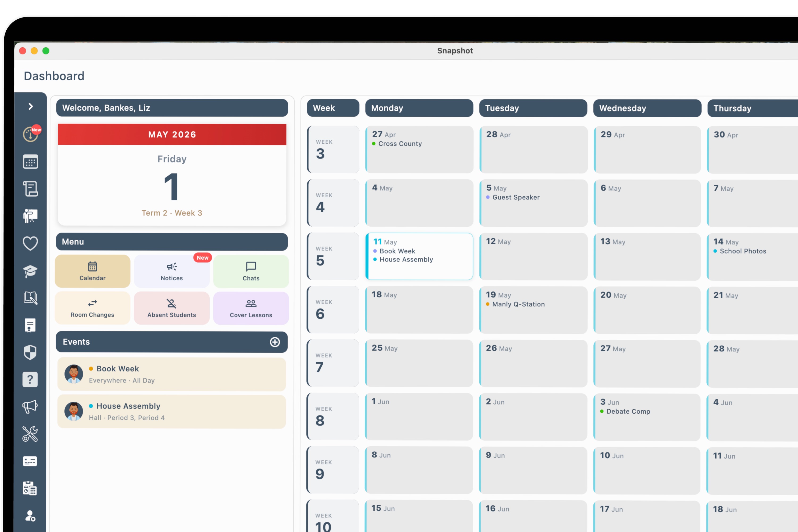Image resolution: width=798 pixels, height=532 pixels.
Task: Expand the sidebar with the chevron arrow
Action: point(31,107)
